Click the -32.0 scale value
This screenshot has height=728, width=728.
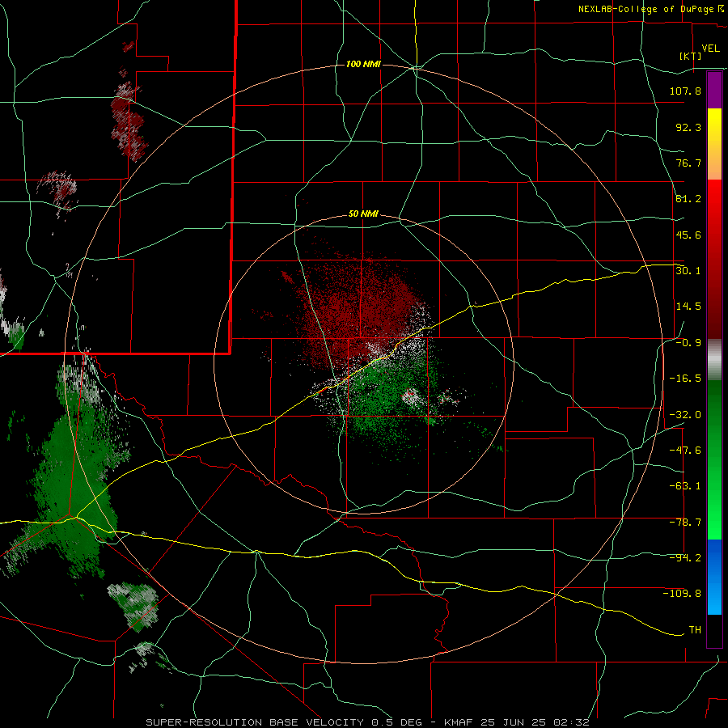click(x=685, y=415)
